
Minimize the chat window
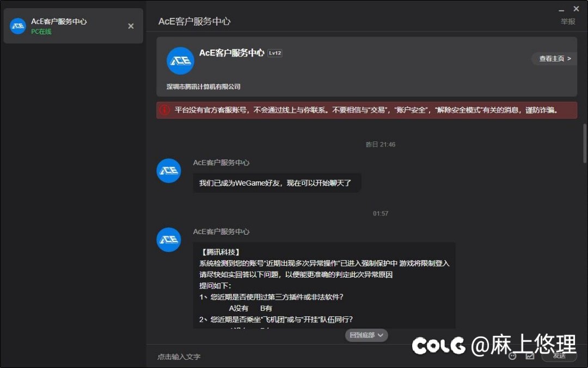click(x=561, y=9)
